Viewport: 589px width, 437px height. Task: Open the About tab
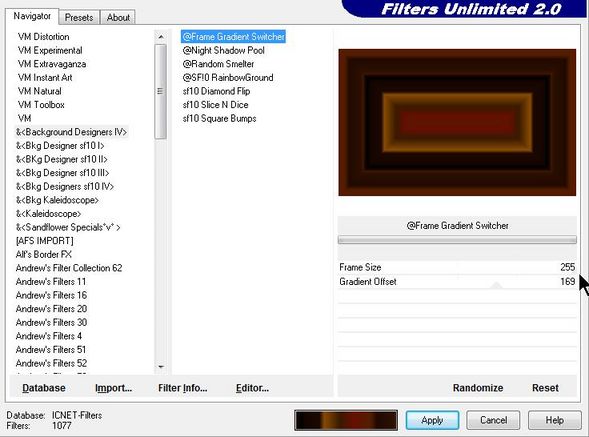pos(118,17)
